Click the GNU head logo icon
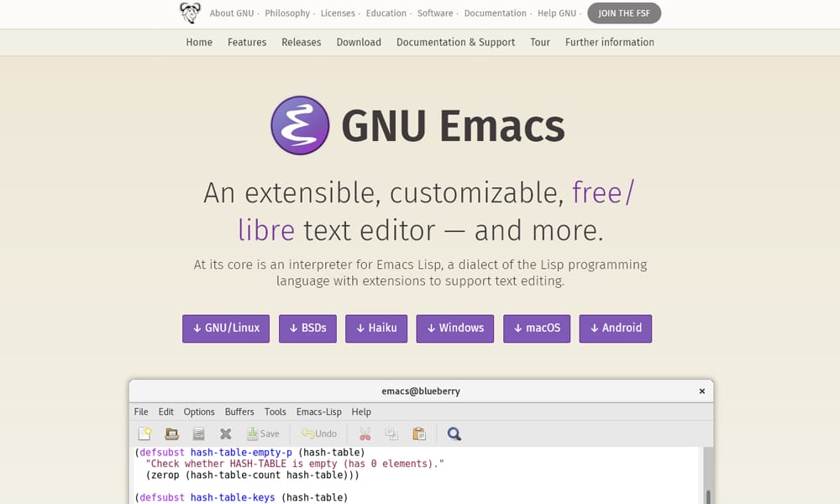 pyautogui.click(x=190, y=13)
